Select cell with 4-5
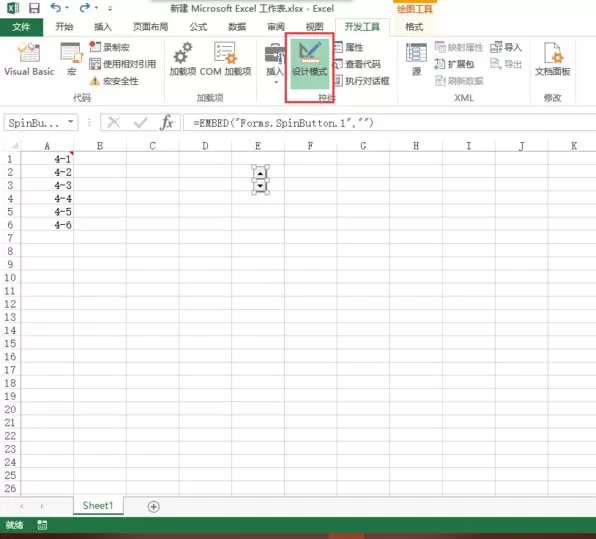 (47, 212)
